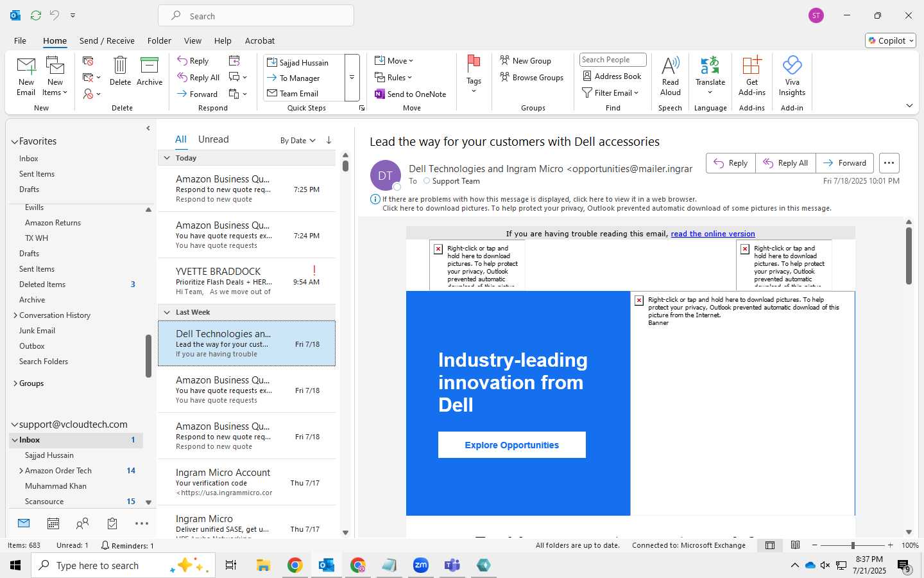Expand the Groups section
Image resolution: width=924 pixels, height=578 pixels.
15,383
